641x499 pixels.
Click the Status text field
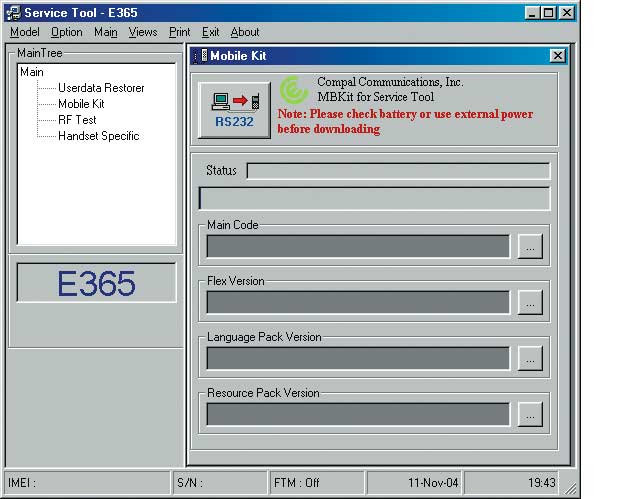tap(399, 171)
